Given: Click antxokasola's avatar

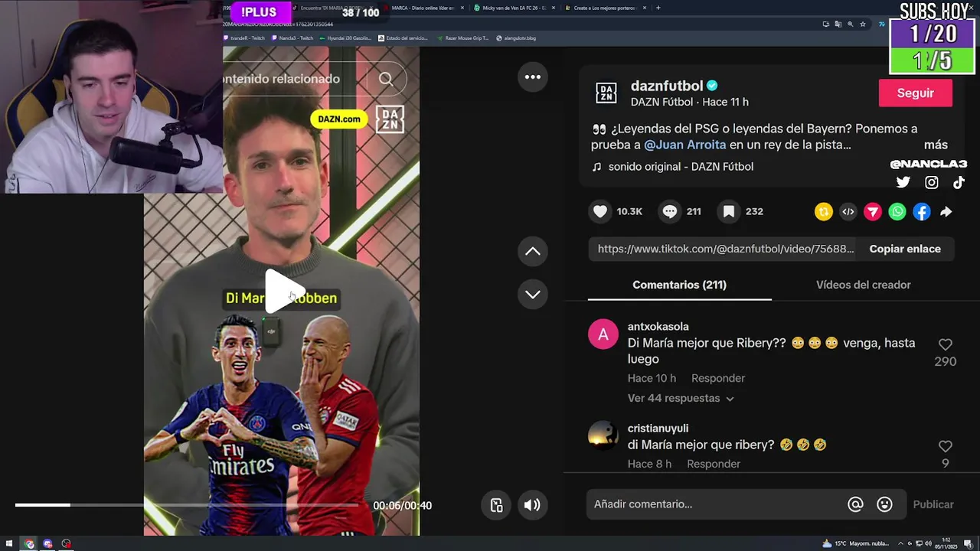Looking at the screenshot, I should pos(603,334).
